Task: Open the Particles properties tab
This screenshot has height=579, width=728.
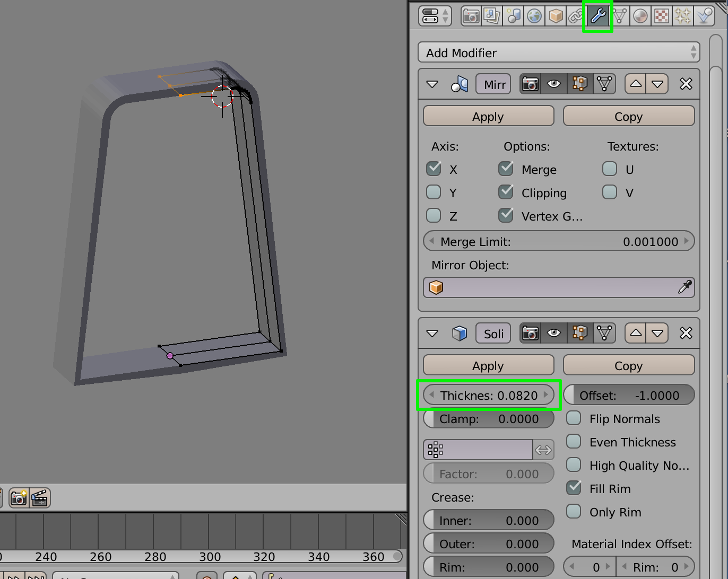Action: tap(683, 16)
